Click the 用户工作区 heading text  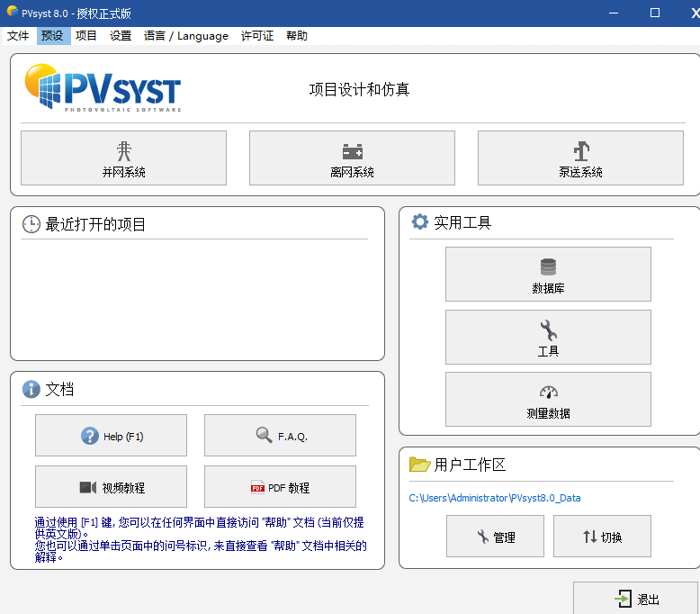[x=470, y=465]
